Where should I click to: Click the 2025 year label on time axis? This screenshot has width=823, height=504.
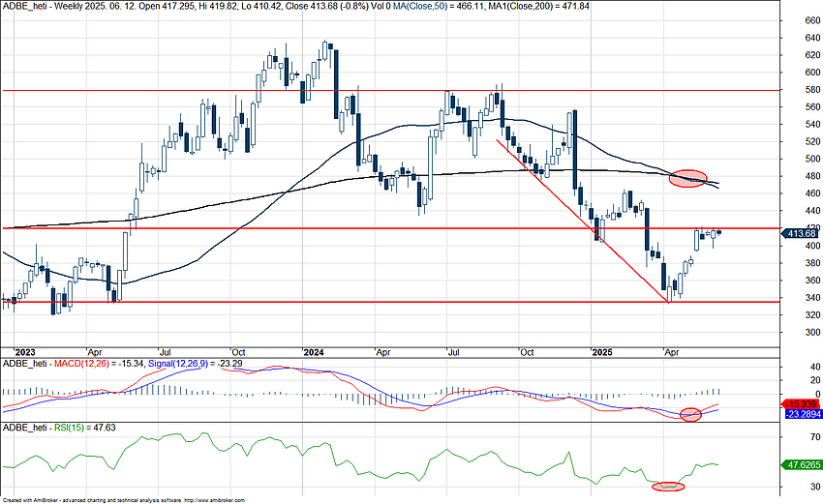(602, 352)
